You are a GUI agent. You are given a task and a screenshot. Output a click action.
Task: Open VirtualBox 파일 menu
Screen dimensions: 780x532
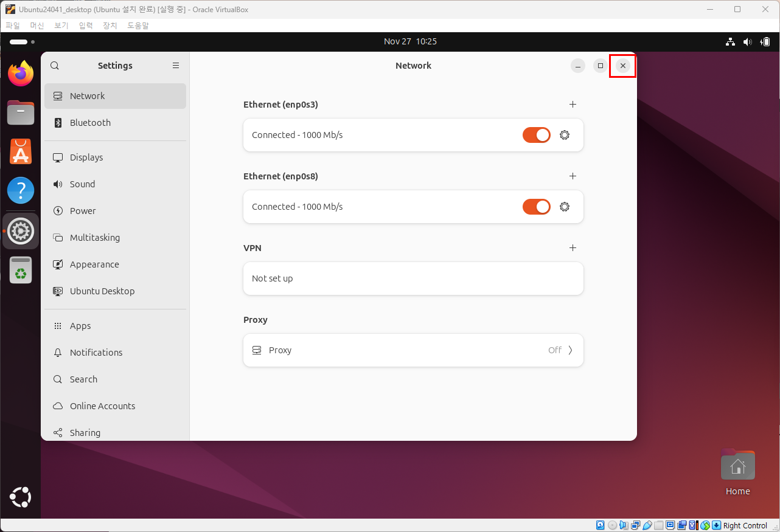pos(13,26)
